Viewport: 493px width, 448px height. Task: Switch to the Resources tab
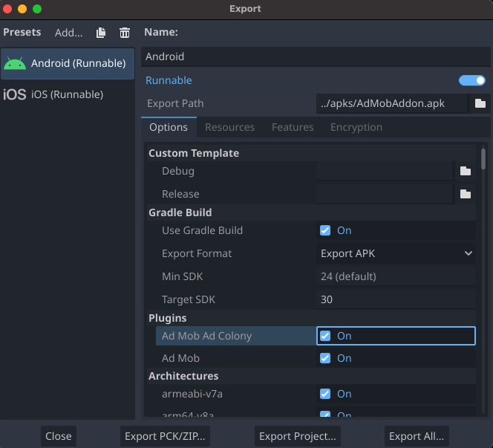tap(229, 127)
